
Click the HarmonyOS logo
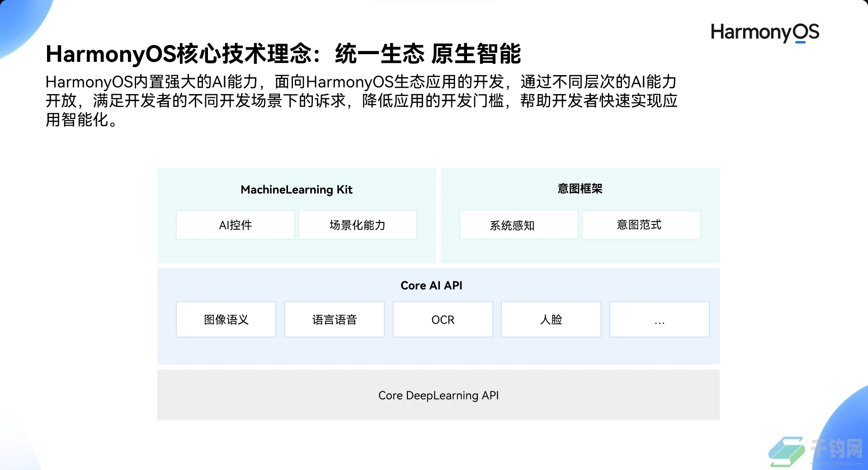[765, 33]
